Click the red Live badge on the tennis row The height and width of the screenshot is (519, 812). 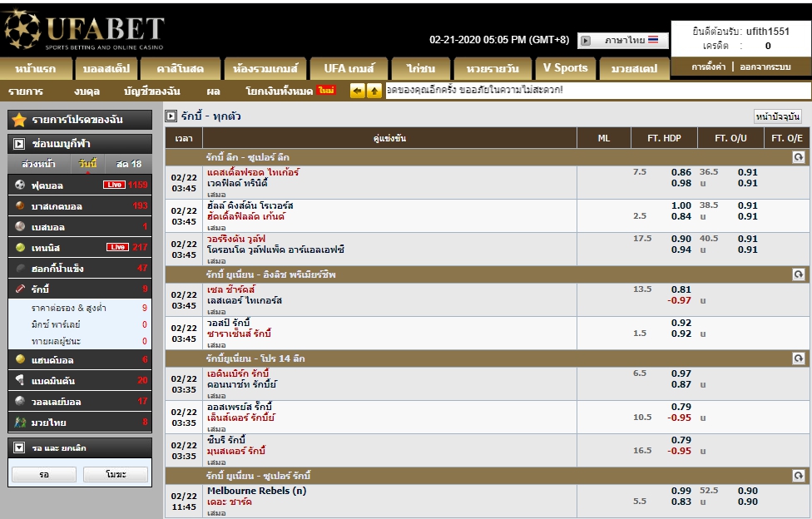pos(117,247)
